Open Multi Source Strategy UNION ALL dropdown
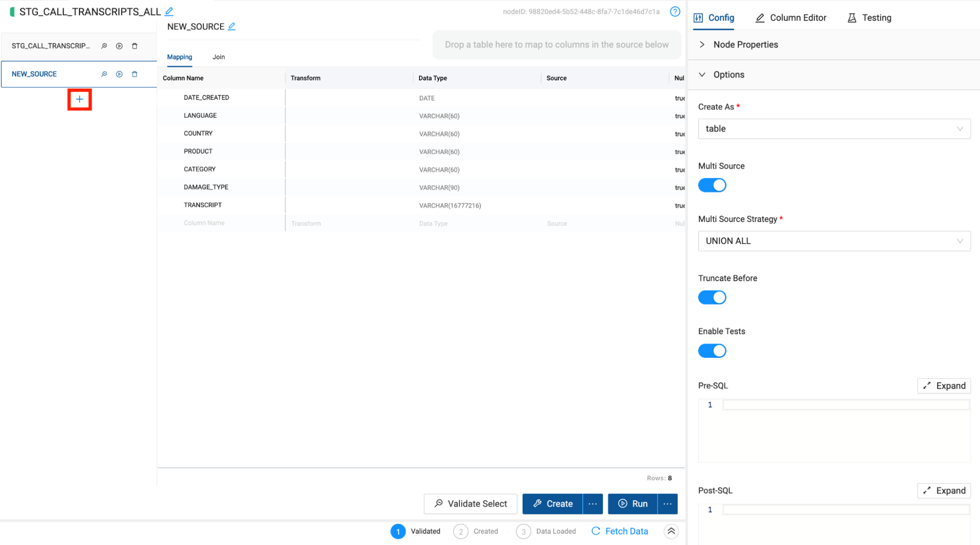This screenshot has height=545, width=980. point(833,241)
